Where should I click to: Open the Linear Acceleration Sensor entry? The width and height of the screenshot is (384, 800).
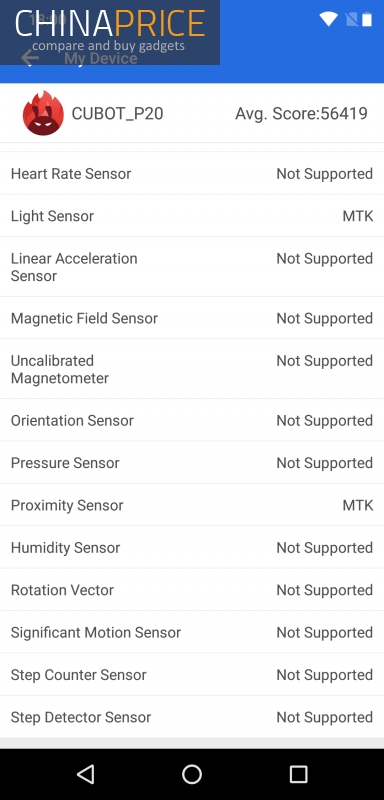point(192,267)
